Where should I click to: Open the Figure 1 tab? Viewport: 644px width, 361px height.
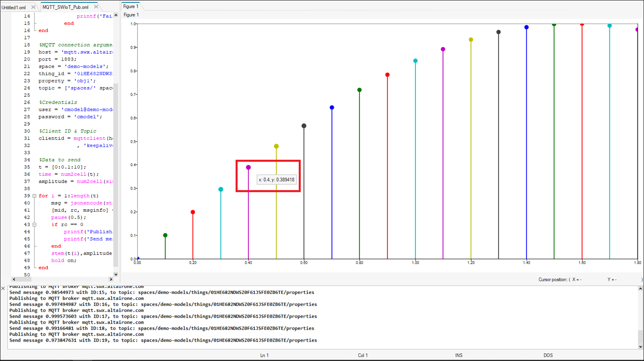tap(131, 6)
